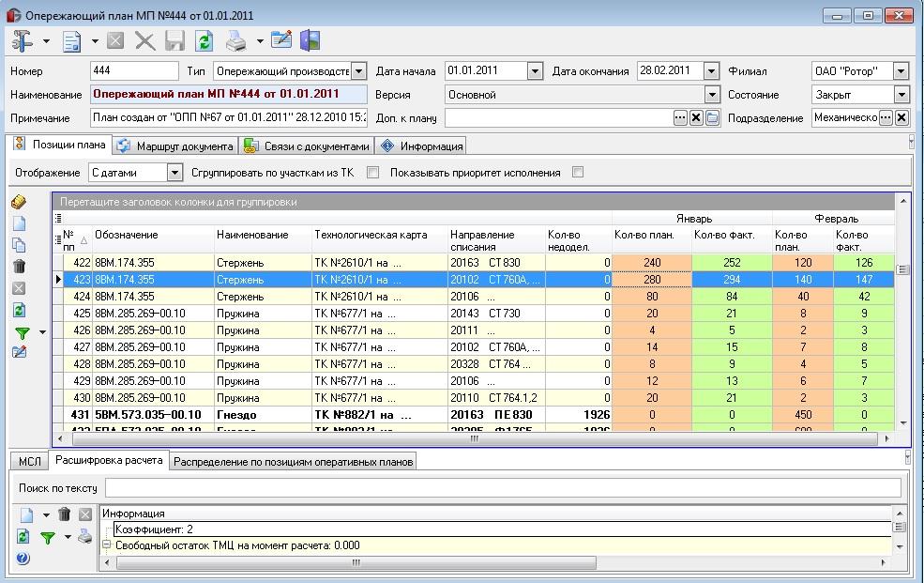Switch to Маршрут документа tab
The image size is (924, 583).
coord(175,146)
